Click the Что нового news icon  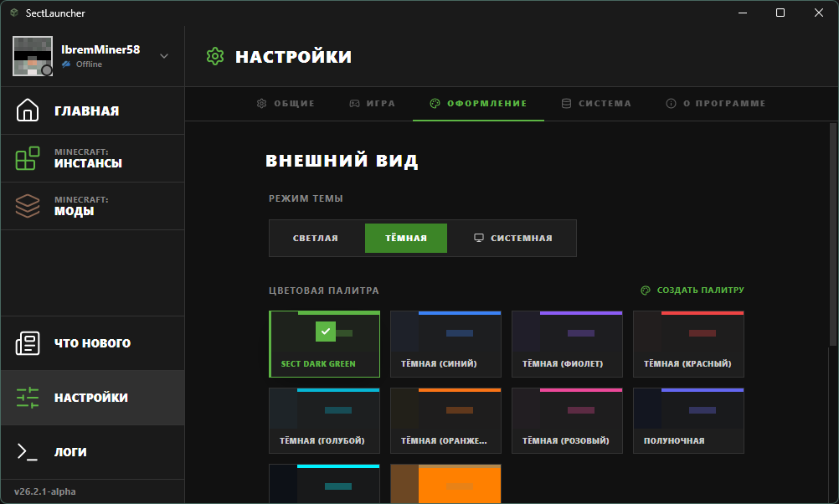28,342
